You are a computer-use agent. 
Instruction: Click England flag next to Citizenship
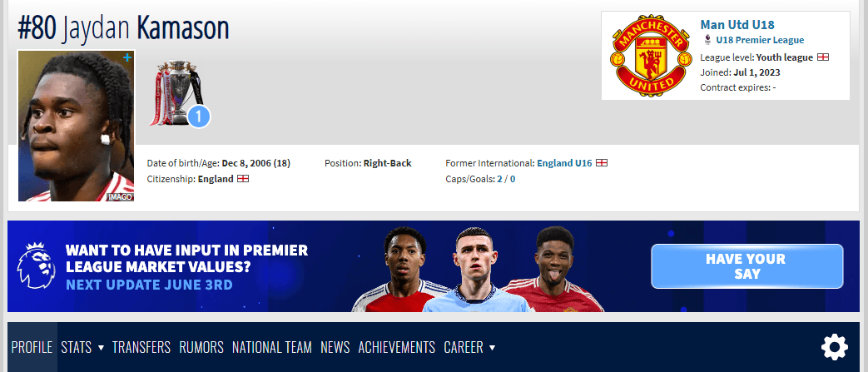pos(242,179)
